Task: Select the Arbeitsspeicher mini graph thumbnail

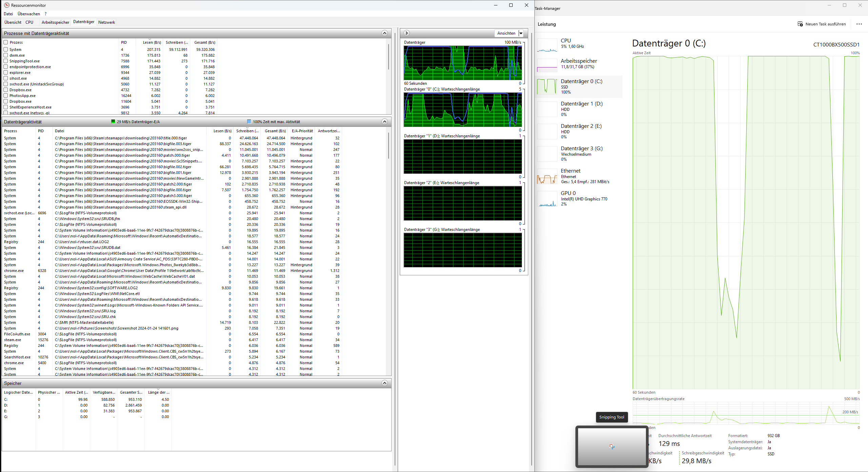Action: 547,65
